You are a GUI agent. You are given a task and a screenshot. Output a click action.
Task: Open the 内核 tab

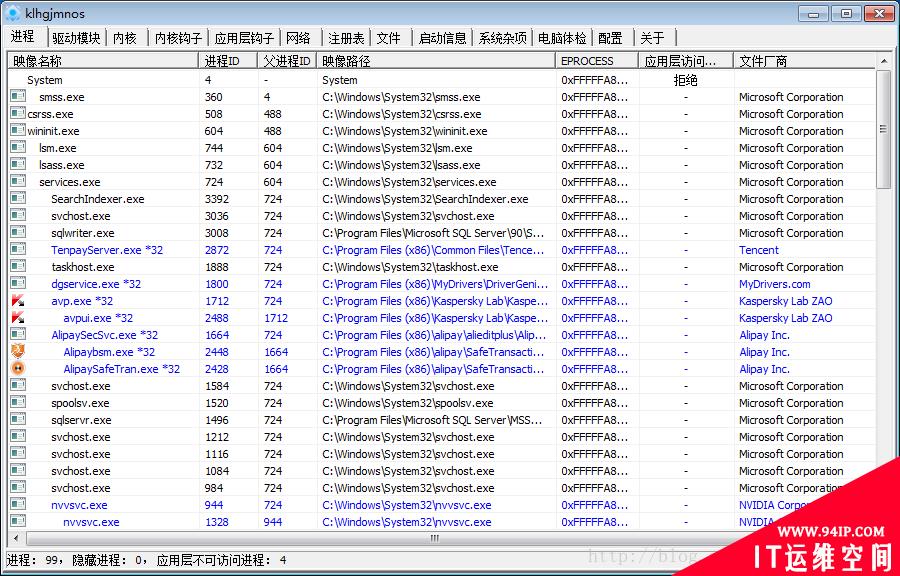125,38
